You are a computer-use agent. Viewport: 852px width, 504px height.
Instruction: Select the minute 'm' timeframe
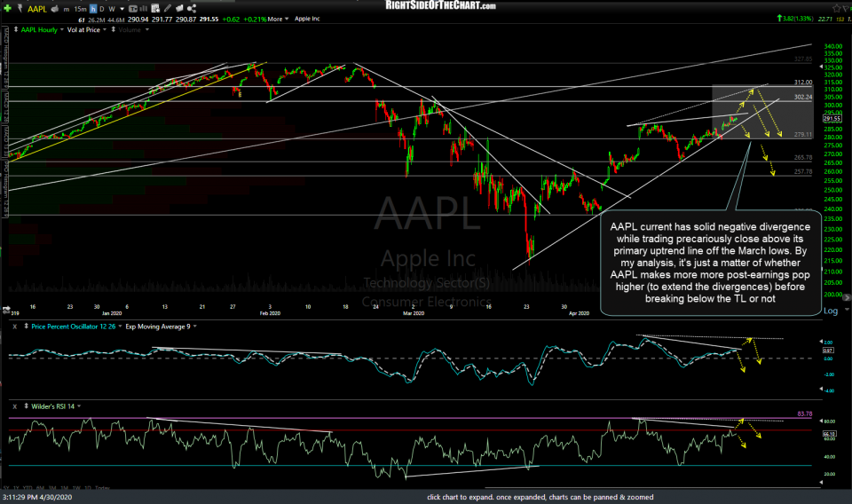[x=67, y=9]
